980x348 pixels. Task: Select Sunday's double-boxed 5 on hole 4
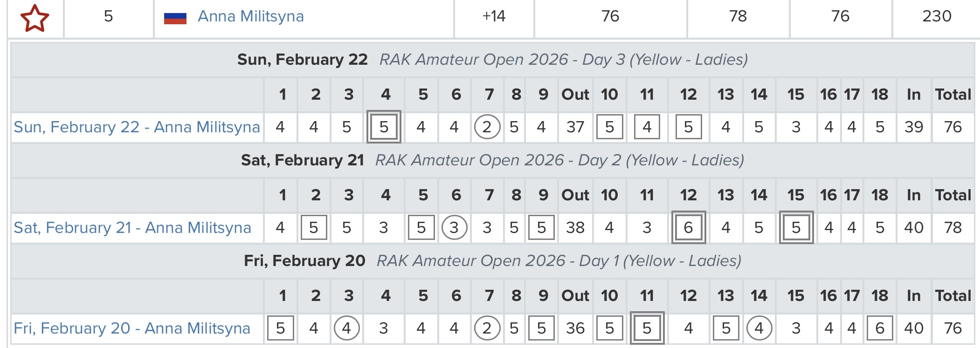[x=384, y=127]
